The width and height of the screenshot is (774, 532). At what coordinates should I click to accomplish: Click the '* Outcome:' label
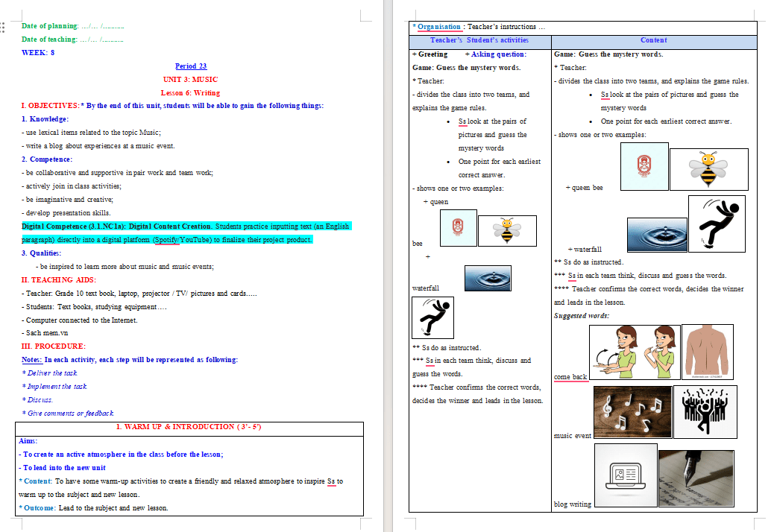point(37,508)
